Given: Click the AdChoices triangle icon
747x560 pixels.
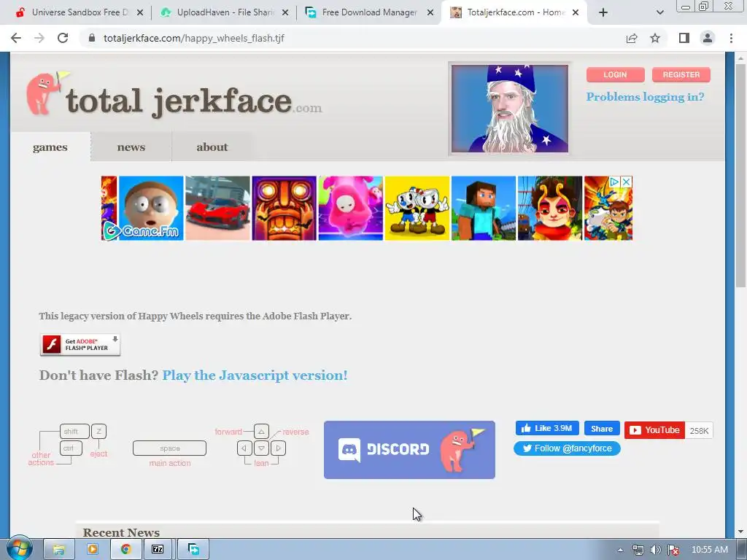Looking at the screenshot, I should tap(614, 182).
